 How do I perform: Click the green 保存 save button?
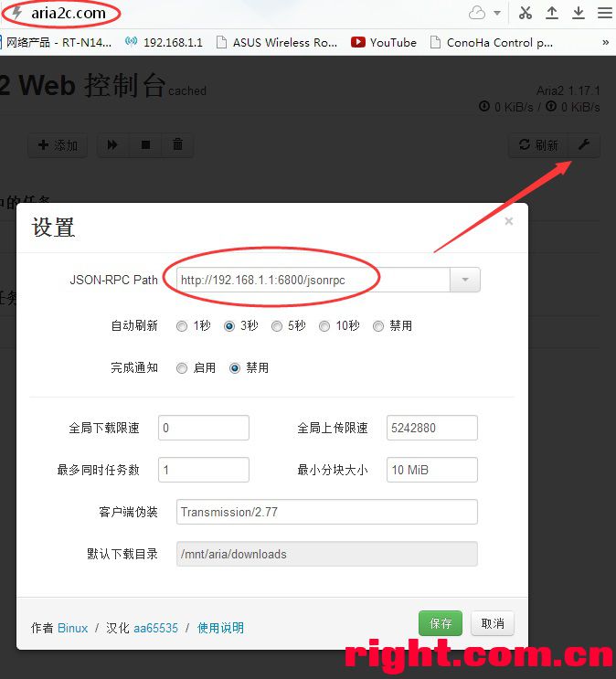[441, 623]
